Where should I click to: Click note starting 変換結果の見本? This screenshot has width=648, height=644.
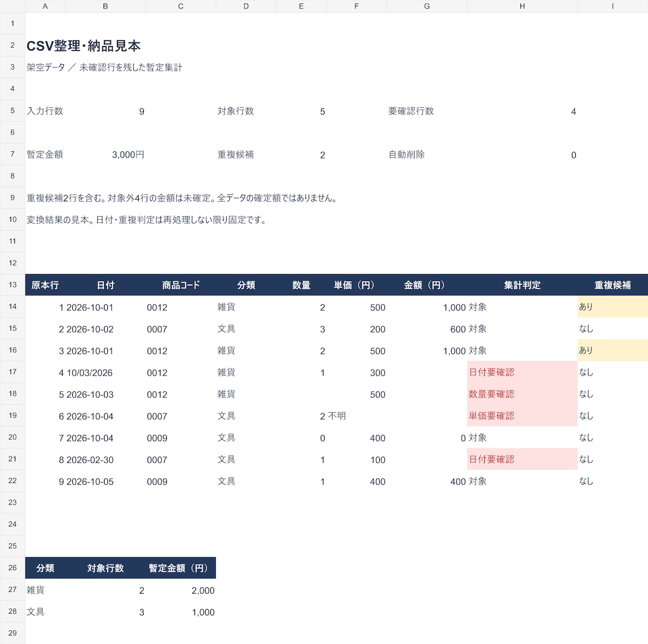147,220
